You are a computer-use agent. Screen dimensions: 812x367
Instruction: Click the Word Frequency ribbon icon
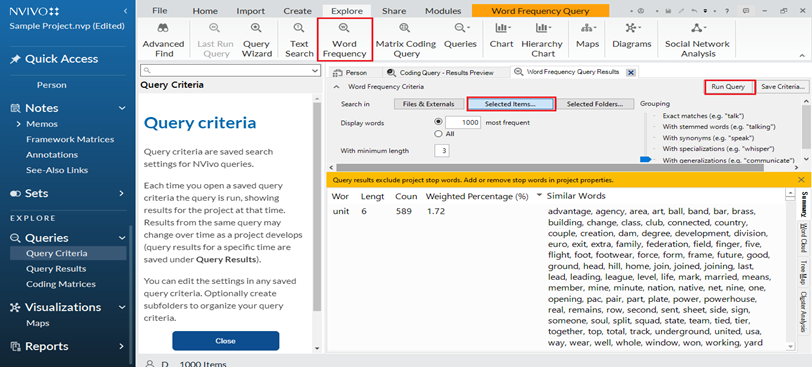tap(344, 39)
